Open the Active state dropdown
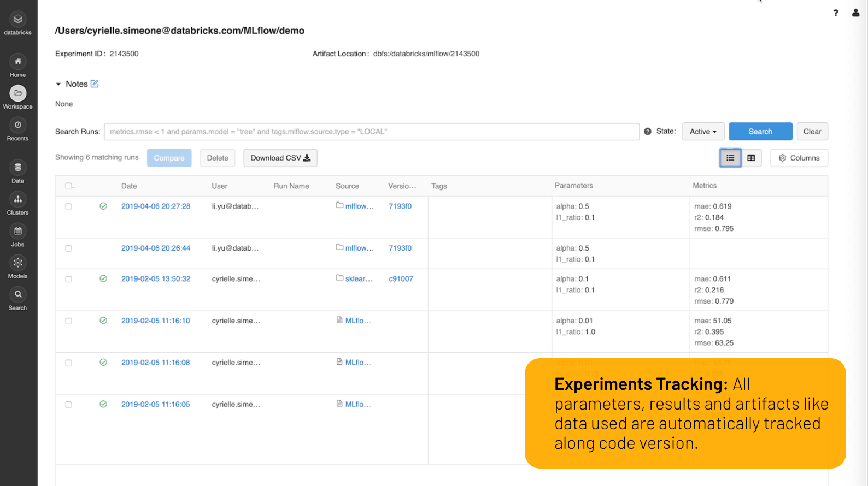 coord(703,132)
